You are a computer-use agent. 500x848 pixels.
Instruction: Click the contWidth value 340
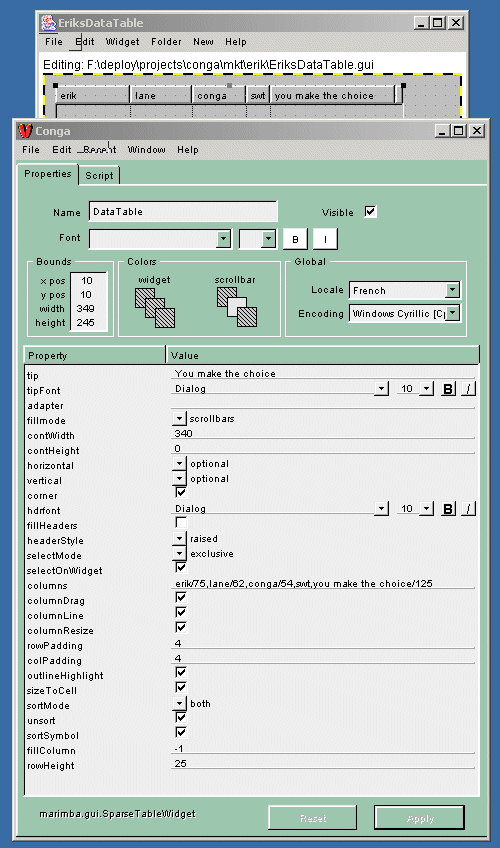pyautogui.click(x=323, y=434)
